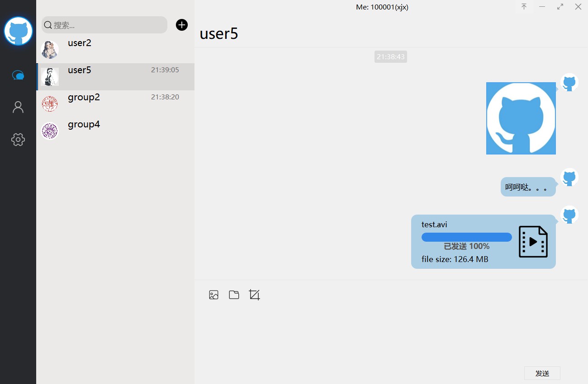Click the black plus add button
The width and height of the screenshot is (588, 384).
pyautogui.click(x=182, y=25)
